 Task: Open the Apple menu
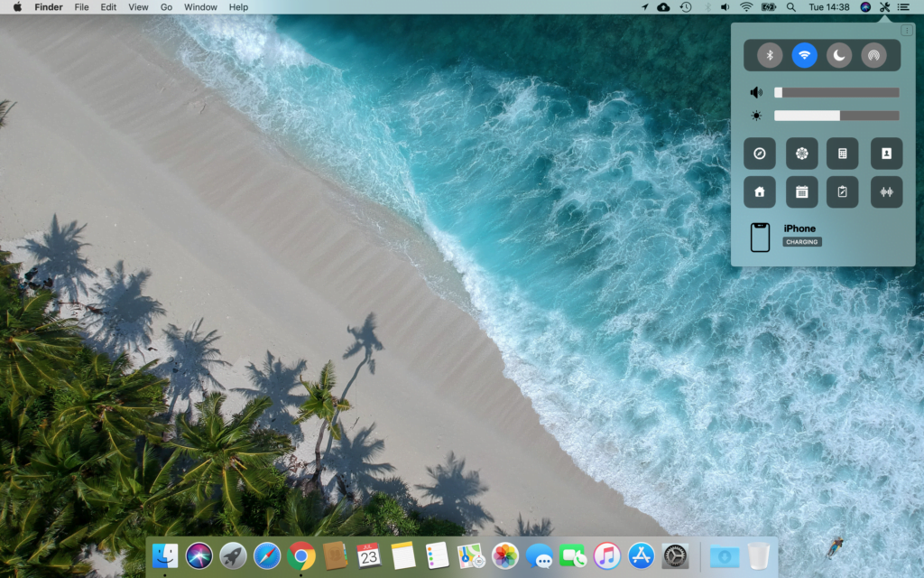coord(17,7)
